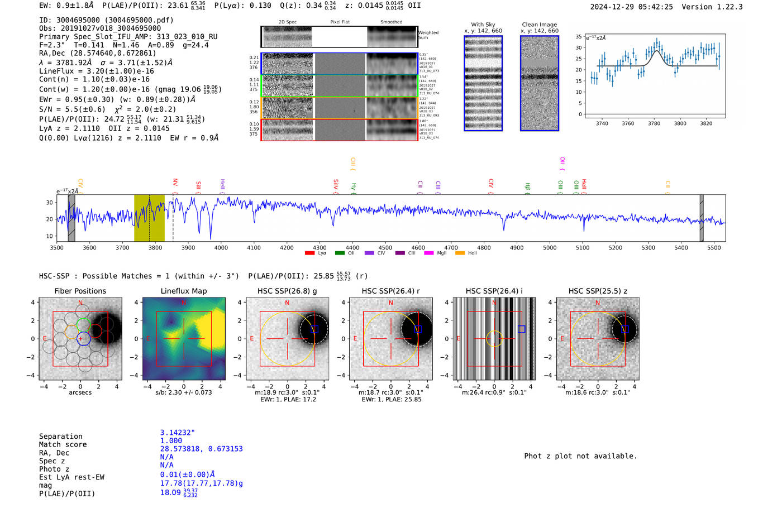
Task: Open the HSC SSP(26.8) g image
Action: pos(287,339)
